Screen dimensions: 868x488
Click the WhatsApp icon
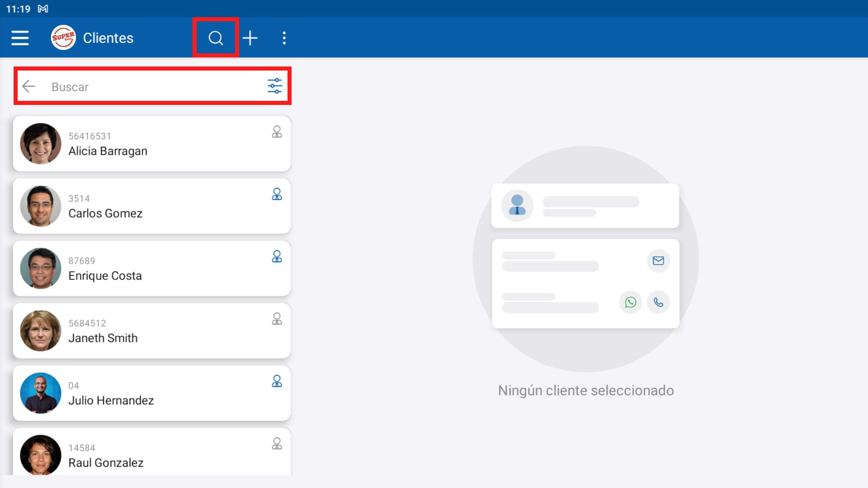coord(631,302)
